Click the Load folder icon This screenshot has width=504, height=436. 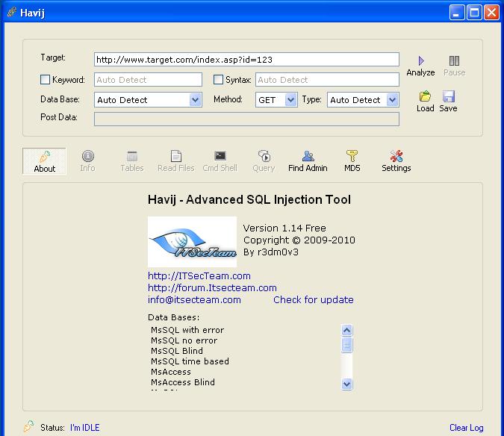425,96
